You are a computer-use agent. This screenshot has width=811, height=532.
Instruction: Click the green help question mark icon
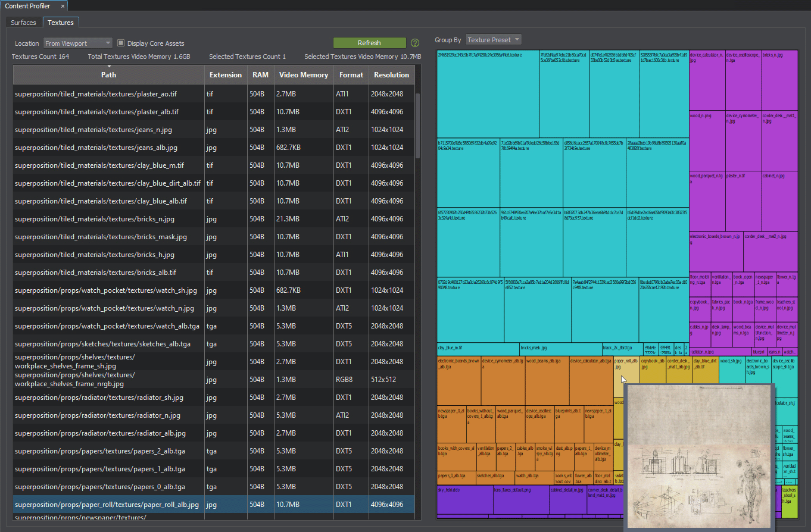click(x=415, y=43)
